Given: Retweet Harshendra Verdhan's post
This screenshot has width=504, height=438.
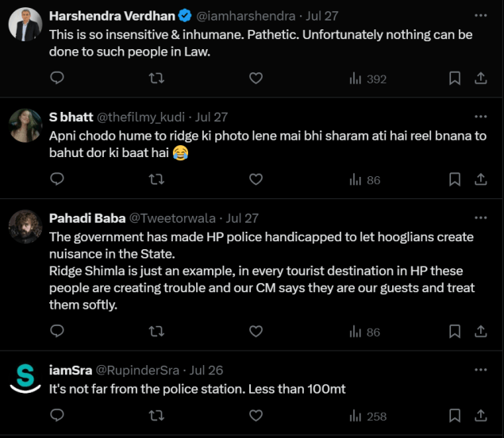Looking at the screenshot, I should click(x=156, y=78).
